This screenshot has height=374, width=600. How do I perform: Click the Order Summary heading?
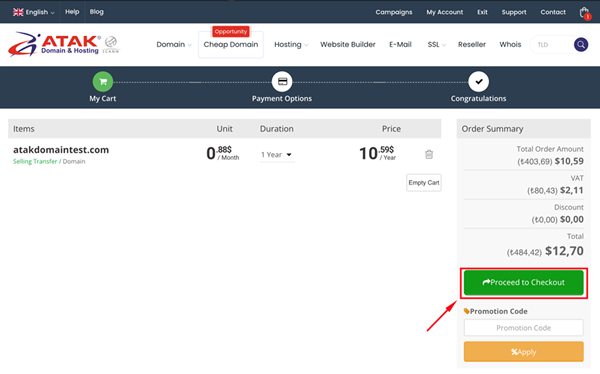click(492, 129)
